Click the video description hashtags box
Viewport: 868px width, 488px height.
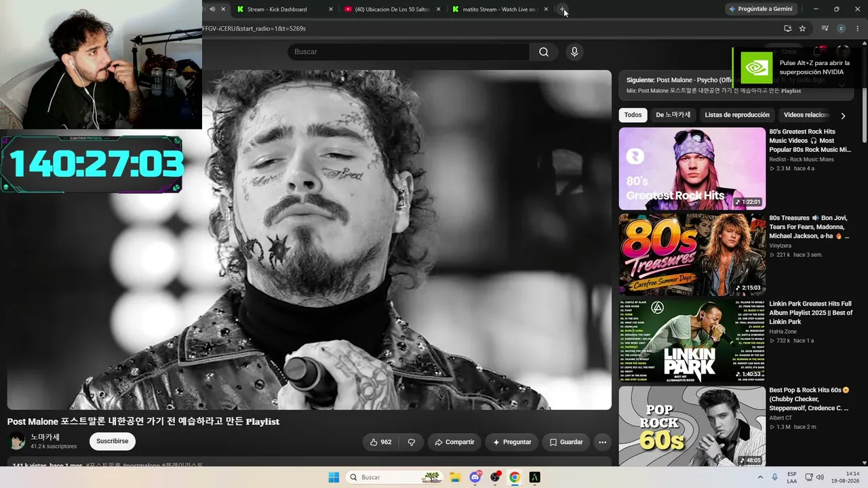tap(309, 462)
